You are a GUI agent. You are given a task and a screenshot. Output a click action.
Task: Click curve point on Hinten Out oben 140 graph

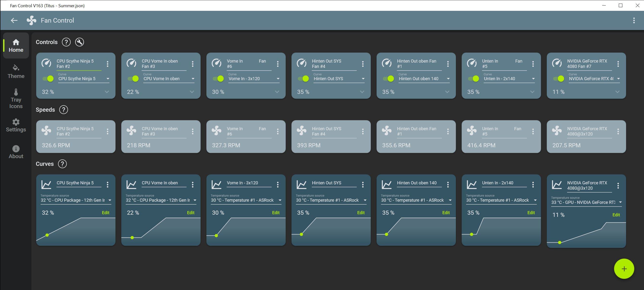pyautogui.click(x=387, y=234)
